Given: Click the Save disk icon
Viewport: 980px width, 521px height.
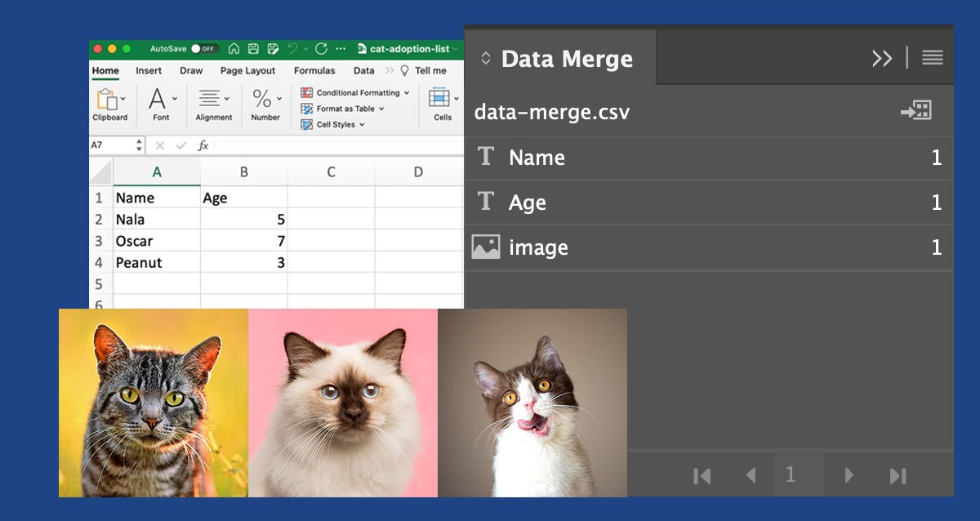Looking at the screenshot, I should [253, 49].
